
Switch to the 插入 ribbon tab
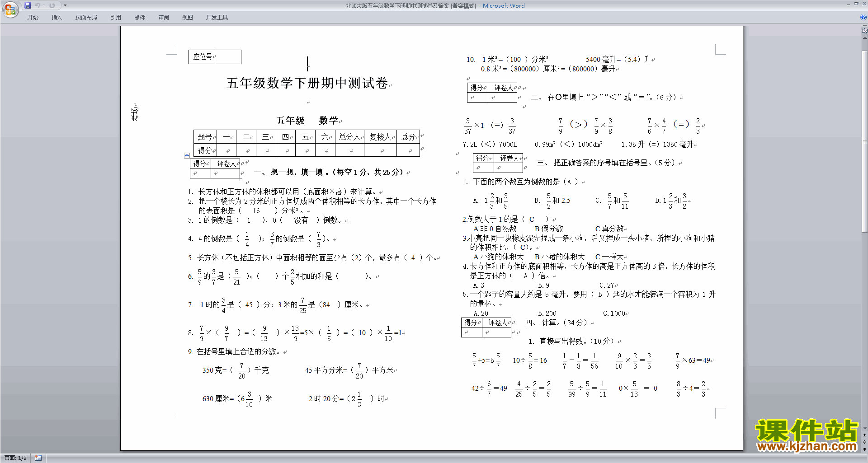pyautogui.click(x=57, y=18)
